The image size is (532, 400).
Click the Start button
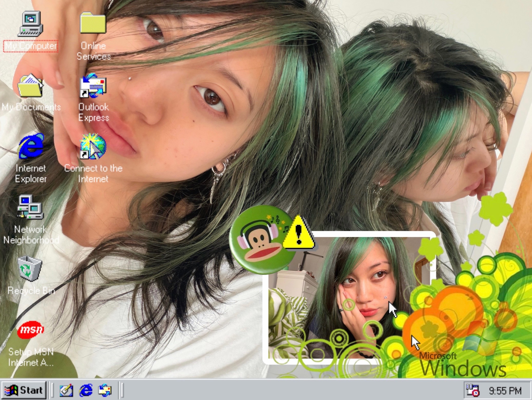[24, 390]
